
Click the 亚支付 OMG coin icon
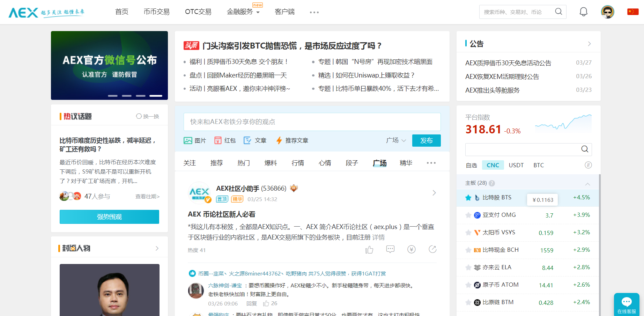pyautogui.click(x=477, y=215)
